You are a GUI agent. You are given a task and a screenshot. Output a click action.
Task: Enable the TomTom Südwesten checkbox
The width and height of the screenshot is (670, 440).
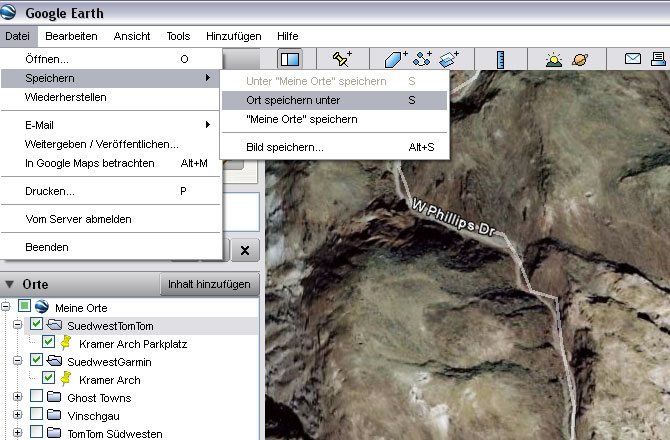coord(36,431)
